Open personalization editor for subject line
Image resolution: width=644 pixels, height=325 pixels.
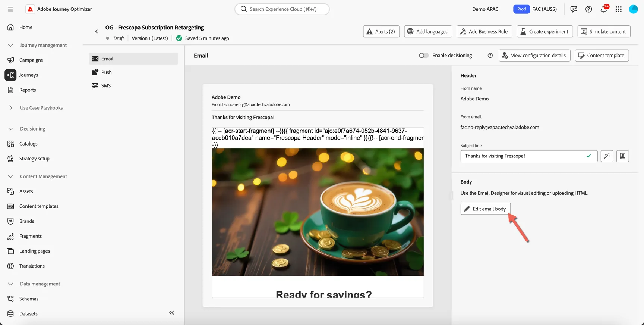pos(622,156)
